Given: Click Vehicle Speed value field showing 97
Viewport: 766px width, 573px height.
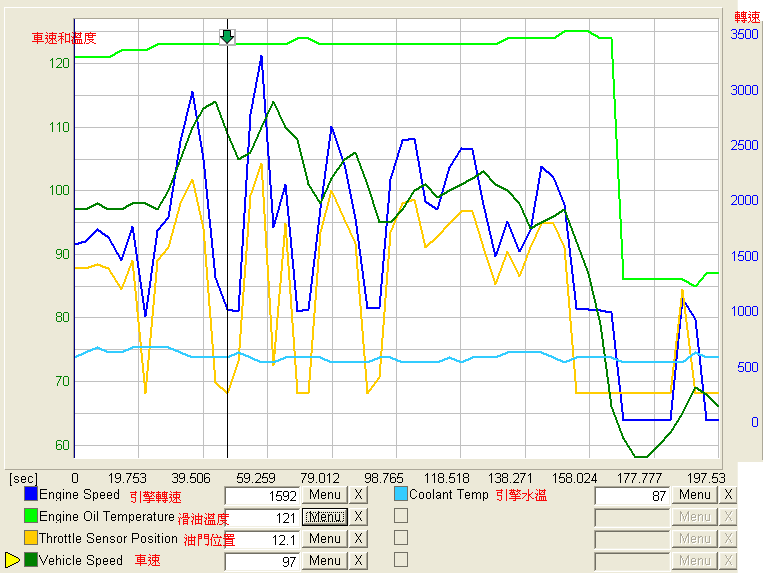Looking at the screenshot, I should coord(262,562).
